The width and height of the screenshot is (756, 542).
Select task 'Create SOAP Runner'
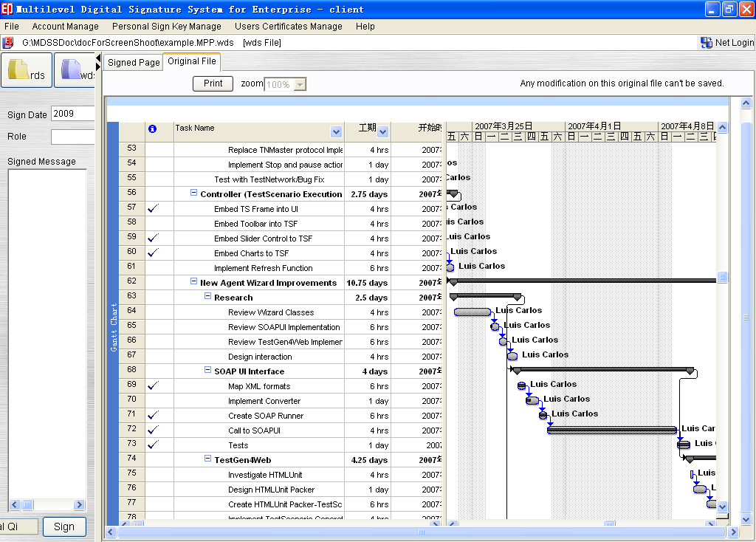point(266,416)
